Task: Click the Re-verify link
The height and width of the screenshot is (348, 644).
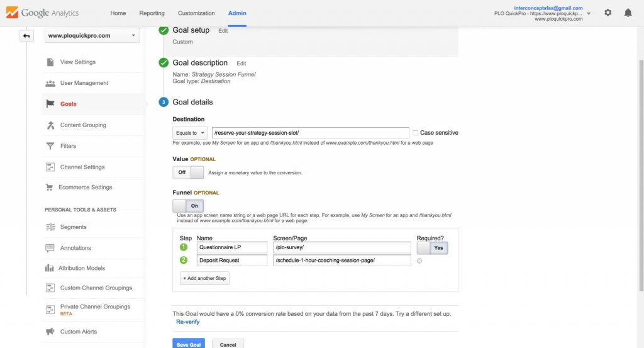Action: (x=189, y=322)
